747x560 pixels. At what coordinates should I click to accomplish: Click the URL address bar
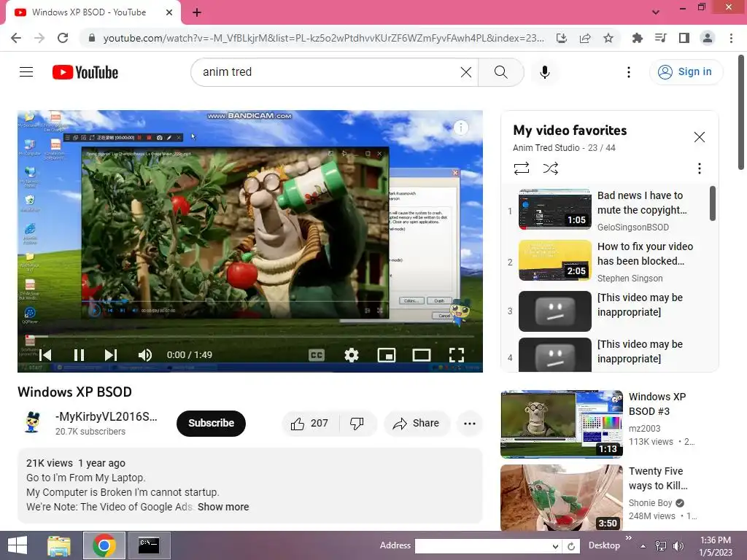coord(323,38)
